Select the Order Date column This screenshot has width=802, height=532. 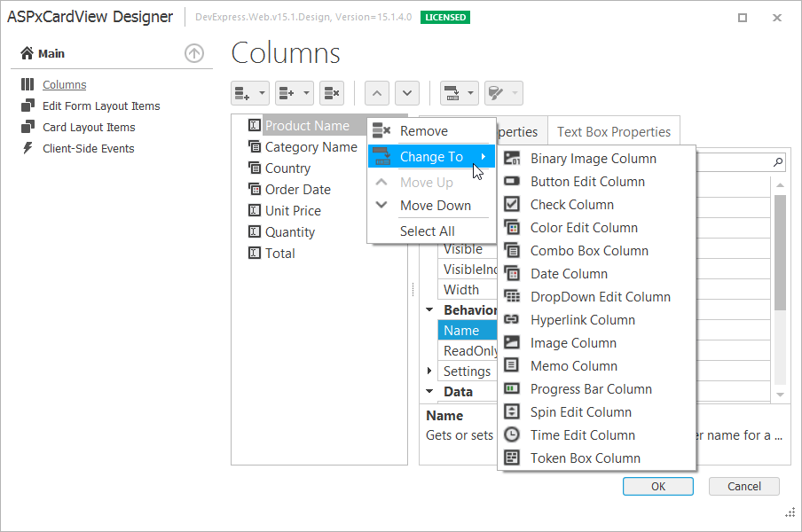pyautogui.click(x=298, y=190)
